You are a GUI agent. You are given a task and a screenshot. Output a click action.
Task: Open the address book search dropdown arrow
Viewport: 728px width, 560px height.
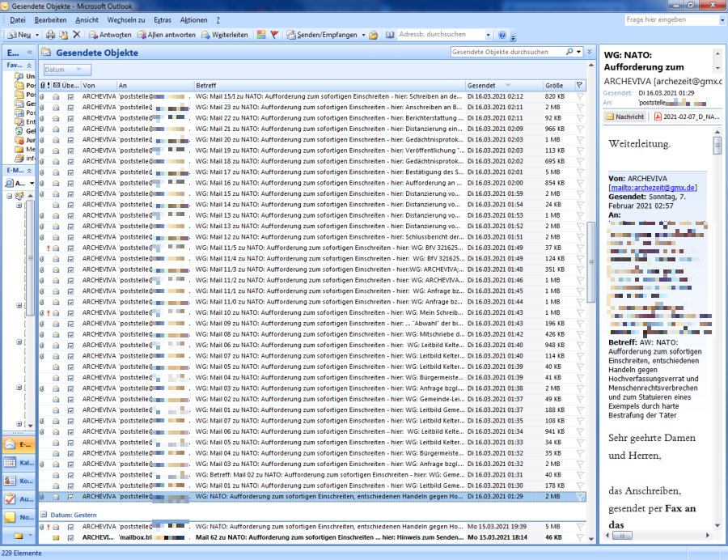tap(488, 35)
